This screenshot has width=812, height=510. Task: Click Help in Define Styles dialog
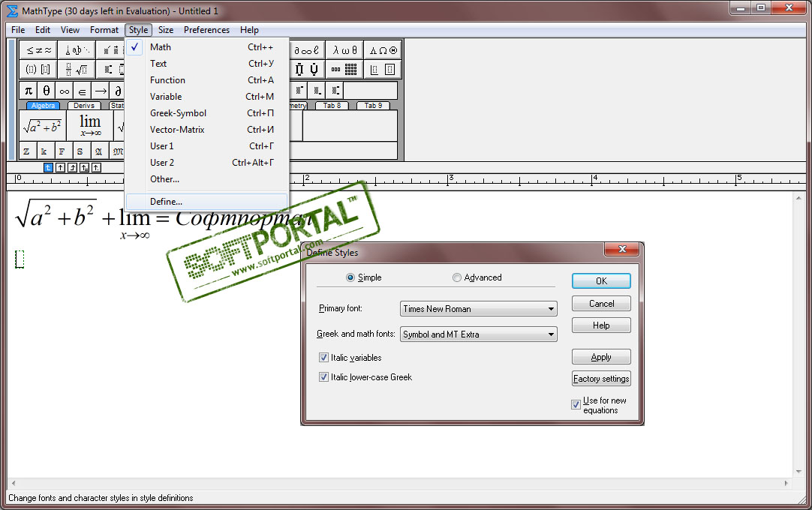point(601,325)
